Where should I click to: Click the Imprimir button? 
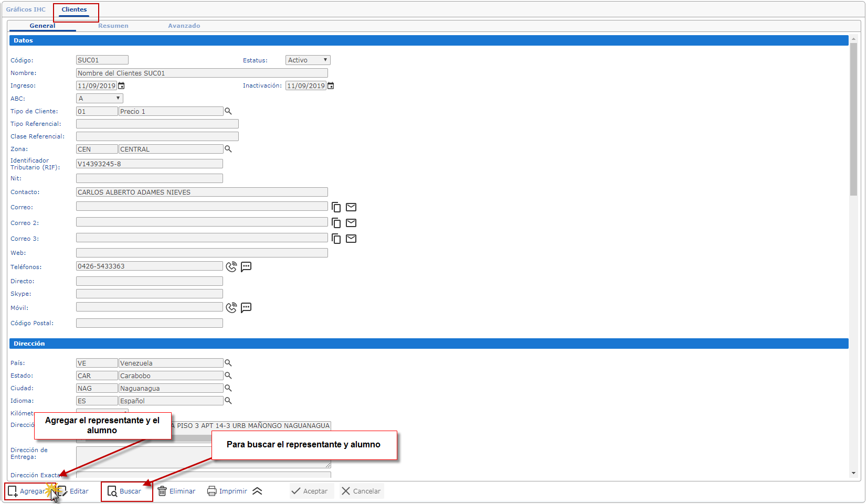(x=227, y=491)
